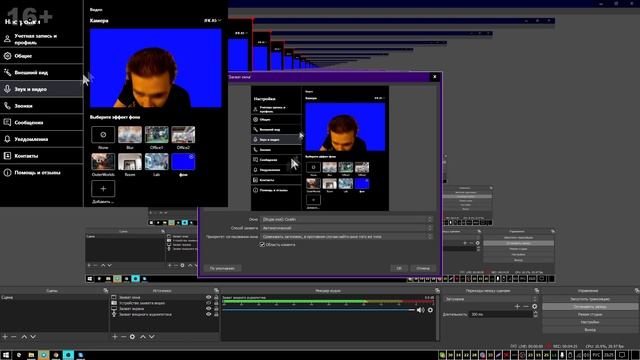Click Остановить запись button

(x=590, y=307)
